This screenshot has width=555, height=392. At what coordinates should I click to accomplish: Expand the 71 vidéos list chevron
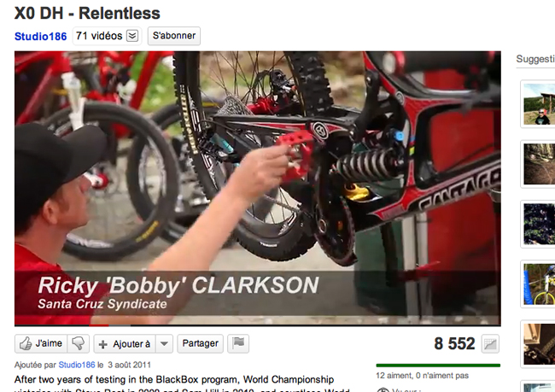[x=132, y=36]
